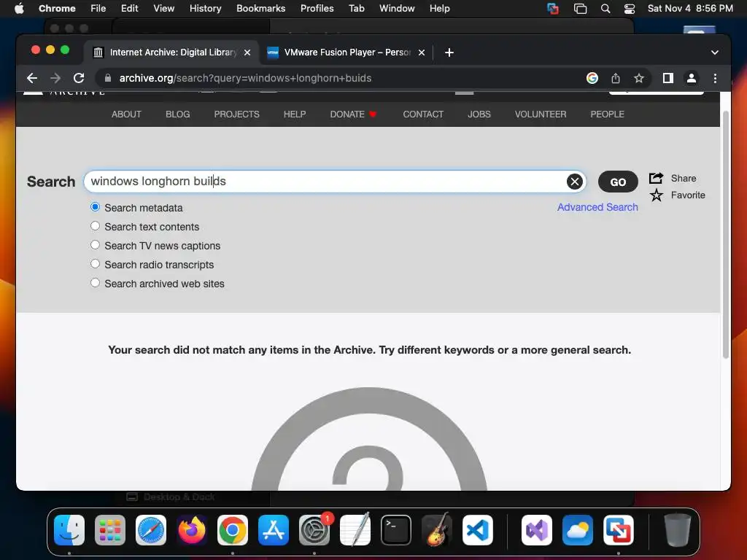
Task: Open Control Center in menu bar
Action: coord(630,9)
